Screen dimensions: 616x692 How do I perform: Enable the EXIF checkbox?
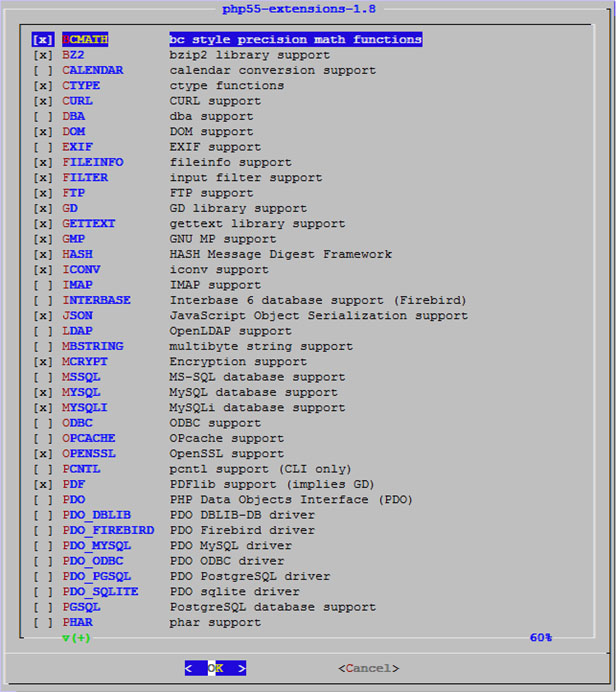tap(43, 147)
